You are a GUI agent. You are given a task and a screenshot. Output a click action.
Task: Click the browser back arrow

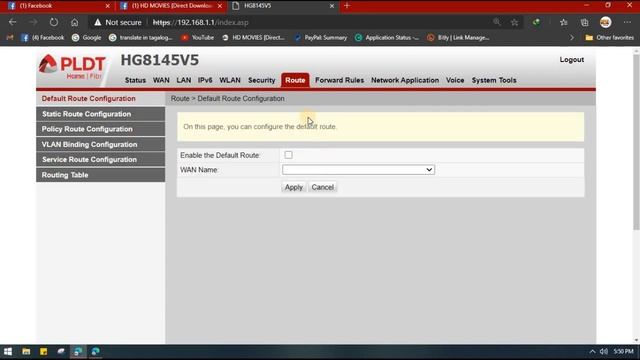coord(13,22)
